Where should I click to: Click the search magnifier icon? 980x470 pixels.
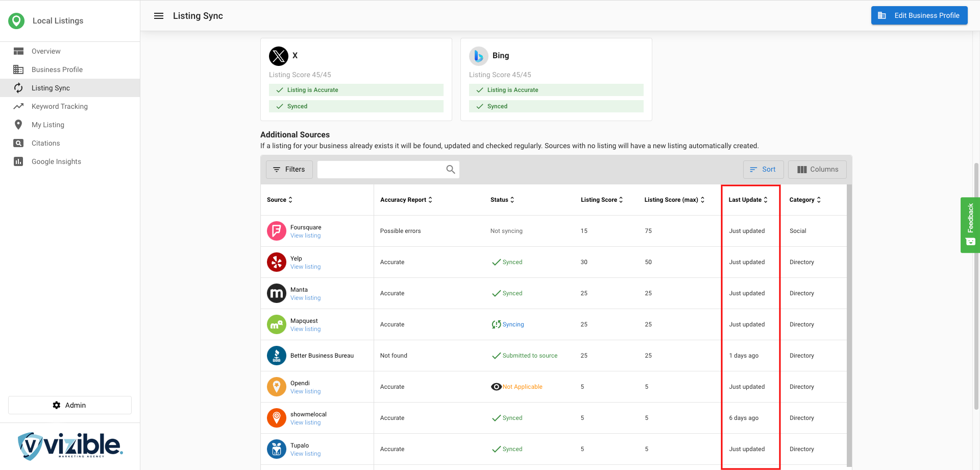click(450, 170)
